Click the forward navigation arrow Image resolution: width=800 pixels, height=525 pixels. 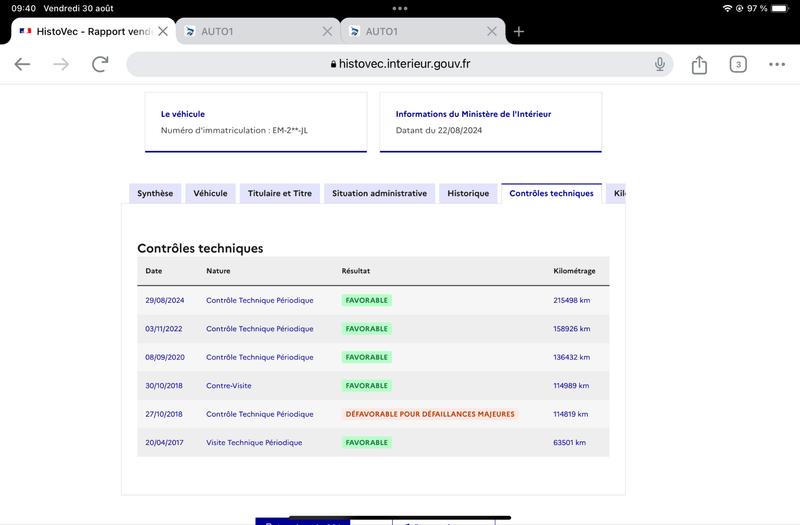[x=61, y=64]
